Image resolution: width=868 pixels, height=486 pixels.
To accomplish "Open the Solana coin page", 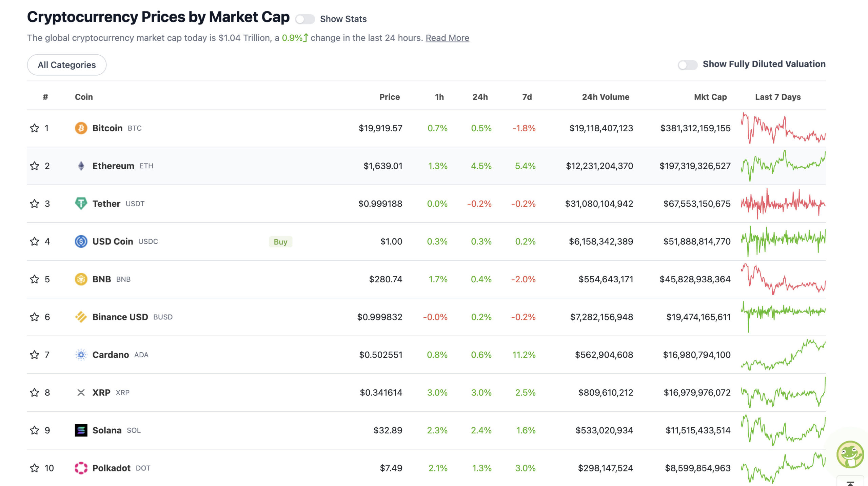I will (107, 430).
